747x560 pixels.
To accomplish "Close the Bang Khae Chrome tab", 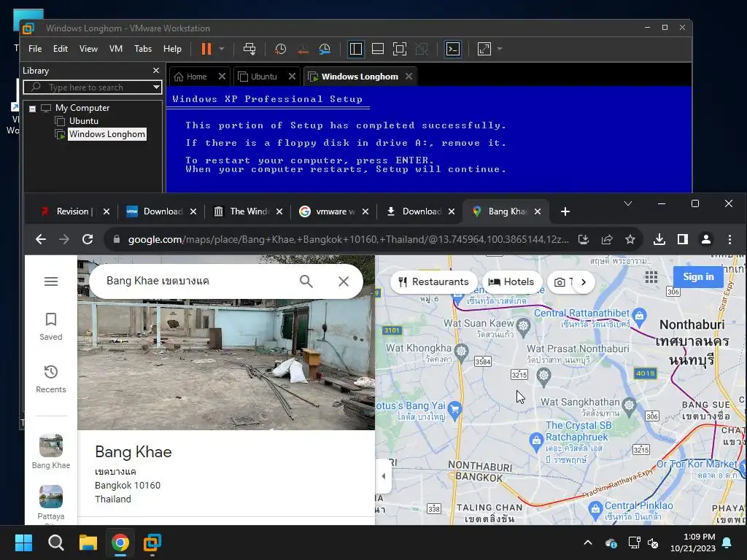I will (538, 211).
